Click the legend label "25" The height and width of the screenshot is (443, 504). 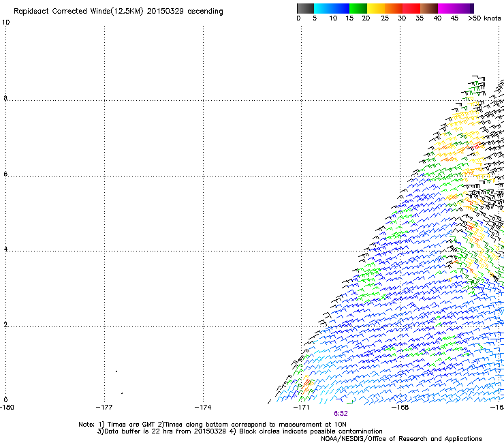(385, 18)
